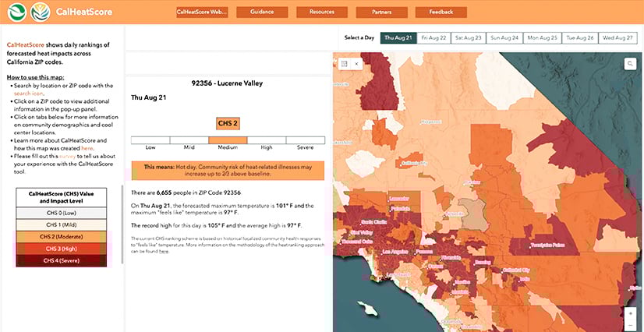Image resolution: width=644 pixels, height=332 pixels.
Task: Select Mon Aug 25 day tab
Action: point(543,37)
